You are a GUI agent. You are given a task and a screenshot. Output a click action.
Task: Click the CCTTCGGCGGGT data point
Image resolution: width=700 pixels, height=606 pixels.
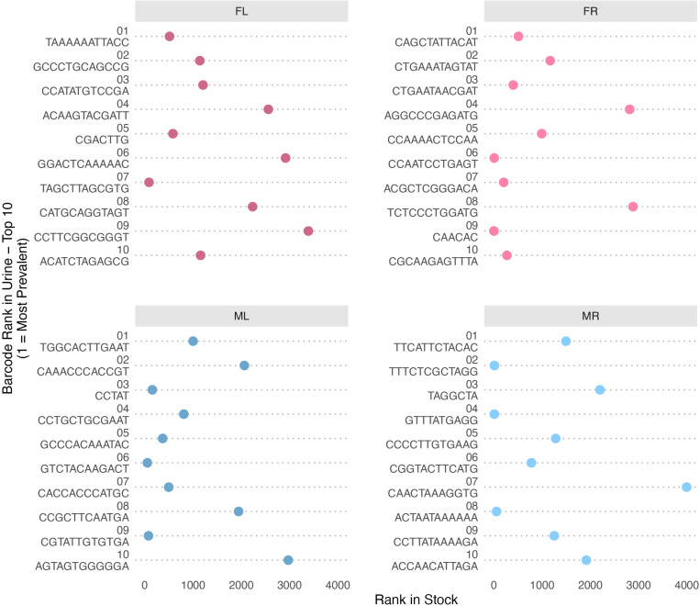point(308,230)
